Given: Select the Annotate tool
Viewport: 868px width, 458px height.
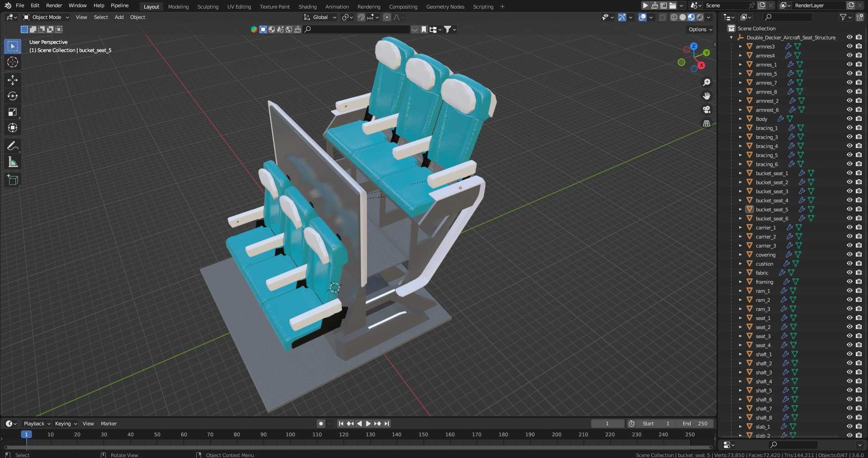Looking at the screenshot, I should [13, 146].
